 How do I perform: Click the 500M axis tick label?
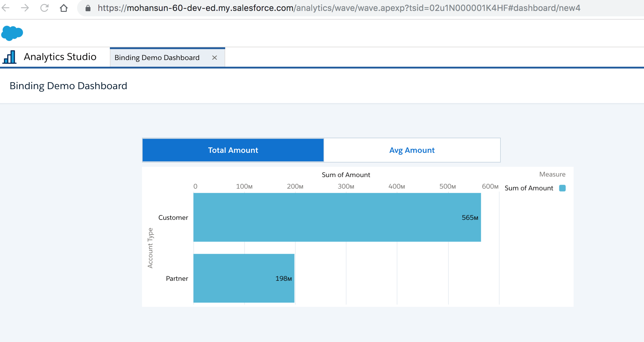pyautogui.click(x=448, y=186)
